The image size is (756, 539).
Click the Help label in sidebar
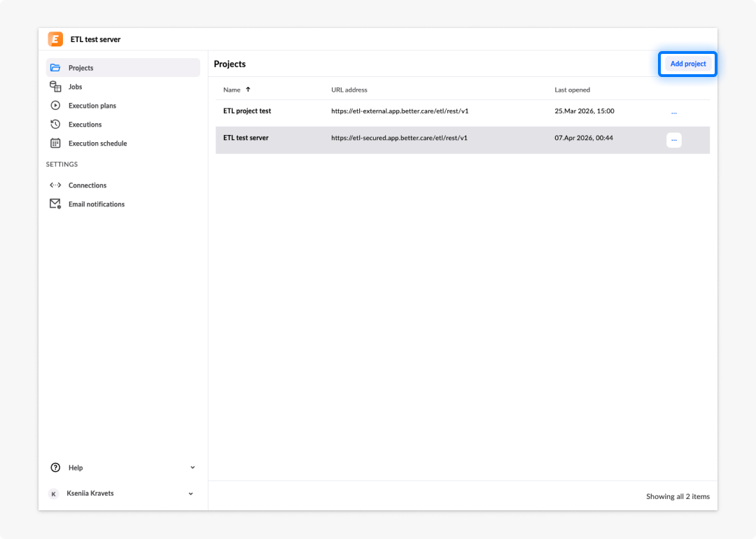pyautogui.click(x=76, y=468)
